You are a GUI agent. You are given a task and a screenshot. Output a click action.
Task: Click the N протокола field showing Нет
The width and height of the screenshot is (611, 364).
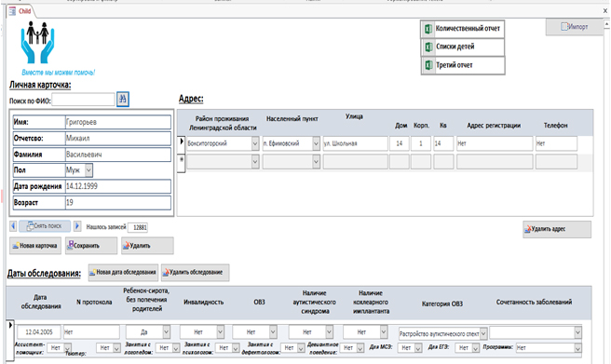[91, 332]
